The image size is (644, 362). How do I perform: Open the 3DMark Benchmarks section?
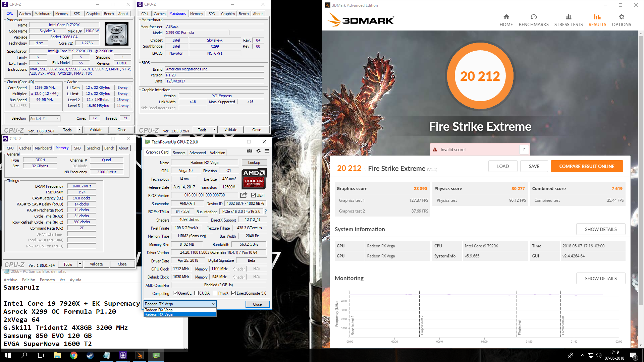(534, 20)
